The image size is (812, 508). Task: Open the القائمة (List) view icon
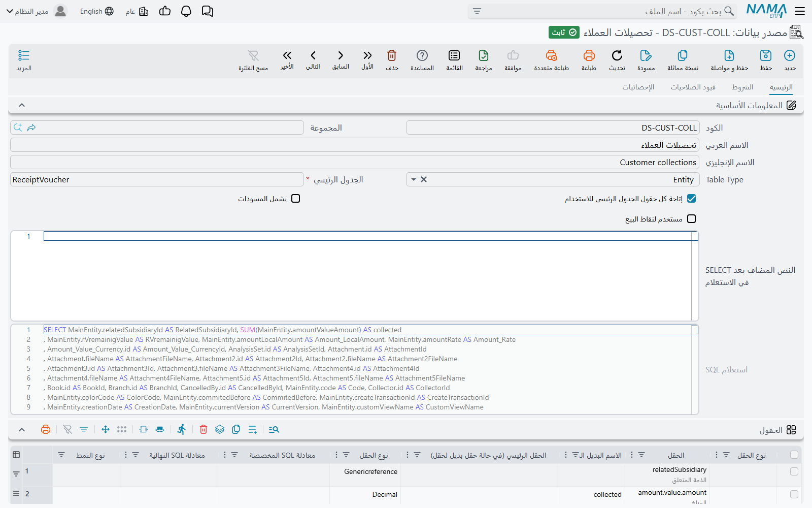454,55
